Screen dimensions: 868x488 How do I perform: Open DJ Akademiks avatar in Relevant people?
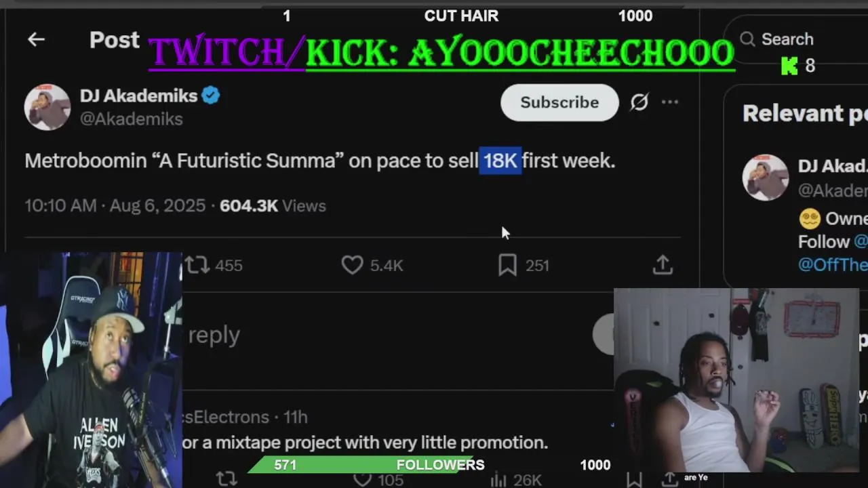click(766, 178)
